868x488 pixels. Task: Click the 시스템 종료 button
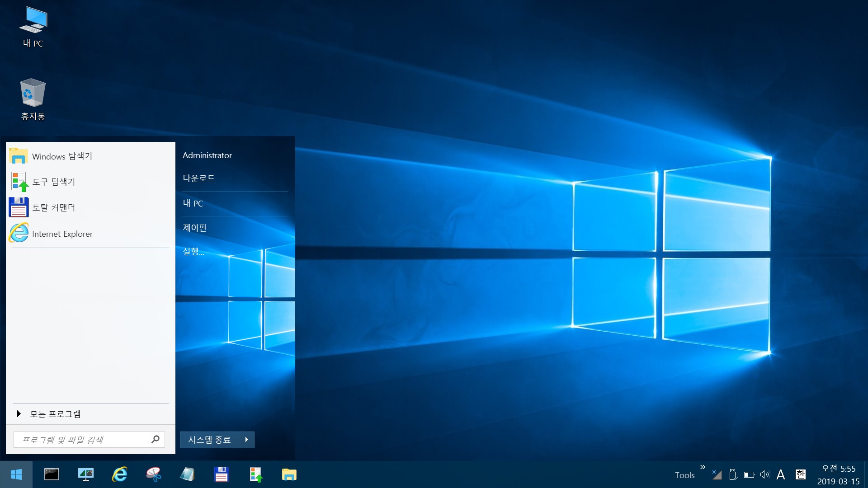pos(209,440)
